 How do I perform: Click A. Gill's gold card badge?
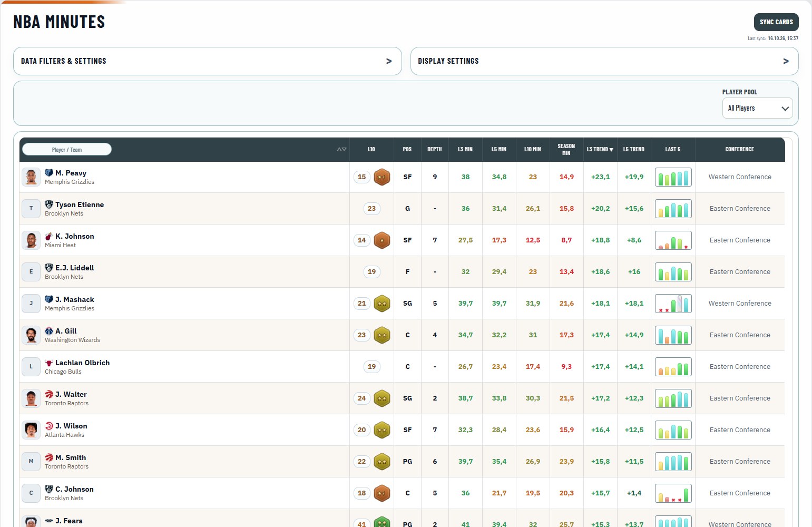coord(382,335)
